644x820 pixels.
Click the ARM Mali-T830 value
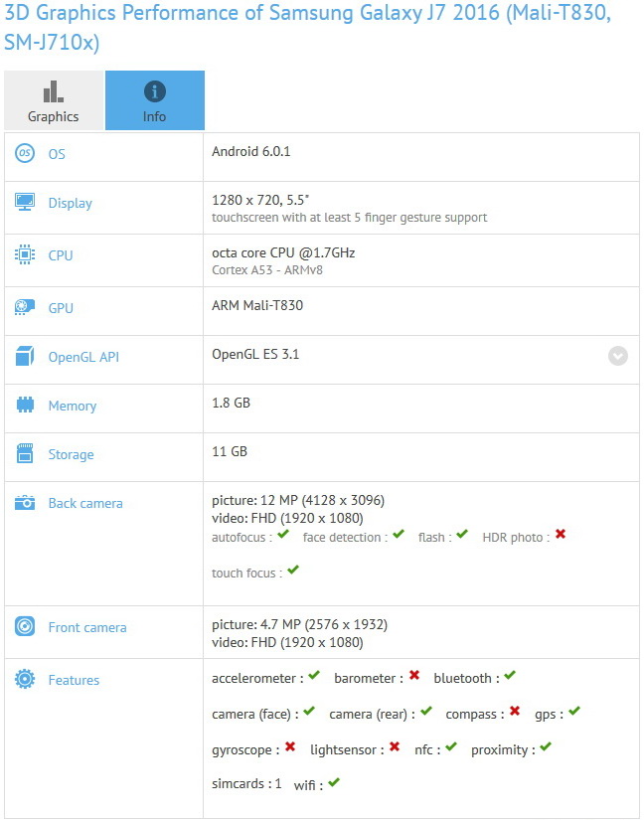(x=257, y=305)
